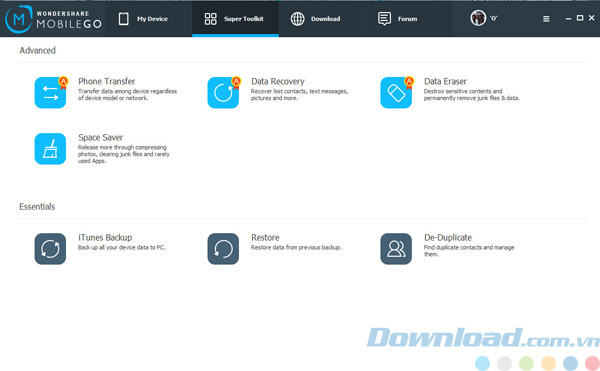The width and height of the screenshot is (600, 371).
Task: Click the Restore circular arrow icon
Action: pos(223,249)
